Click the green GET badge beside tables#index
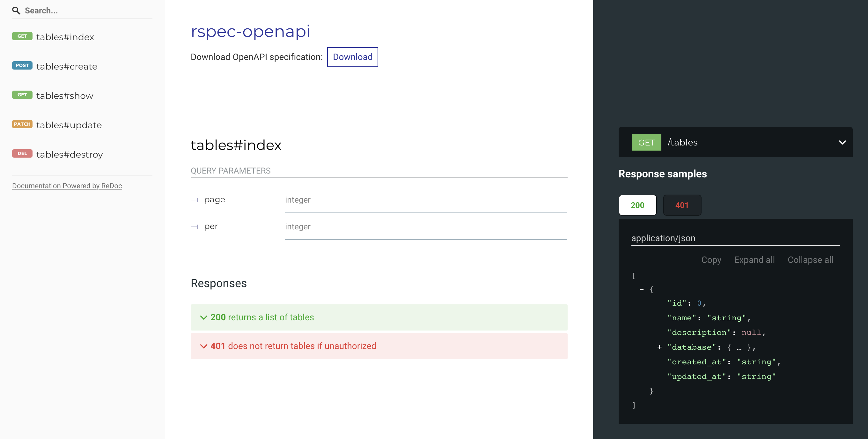This screenshot has width=868, height=439. 22,36
